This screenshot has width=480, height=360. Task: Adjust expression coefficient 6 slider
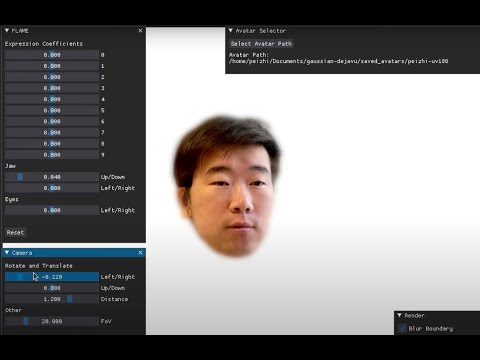click(x=52, y=122)
